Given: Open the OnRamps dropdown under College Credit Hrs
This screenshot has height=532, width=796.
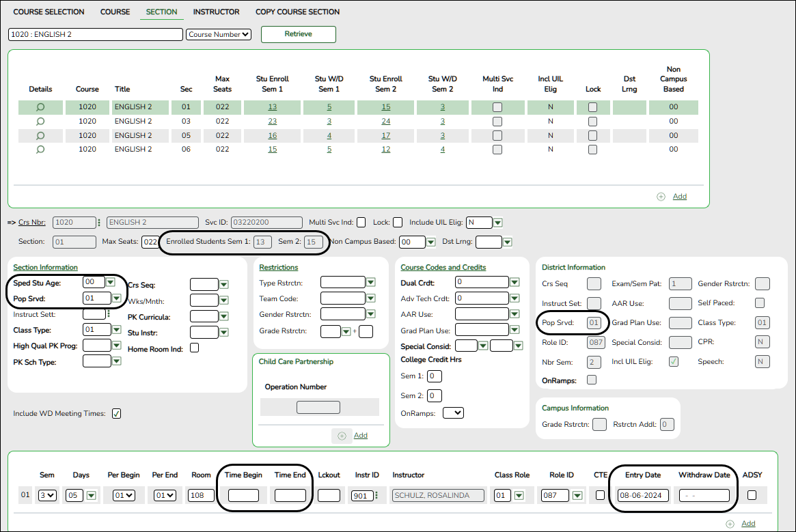Looking at the screenshot, I should coord(453,412).
